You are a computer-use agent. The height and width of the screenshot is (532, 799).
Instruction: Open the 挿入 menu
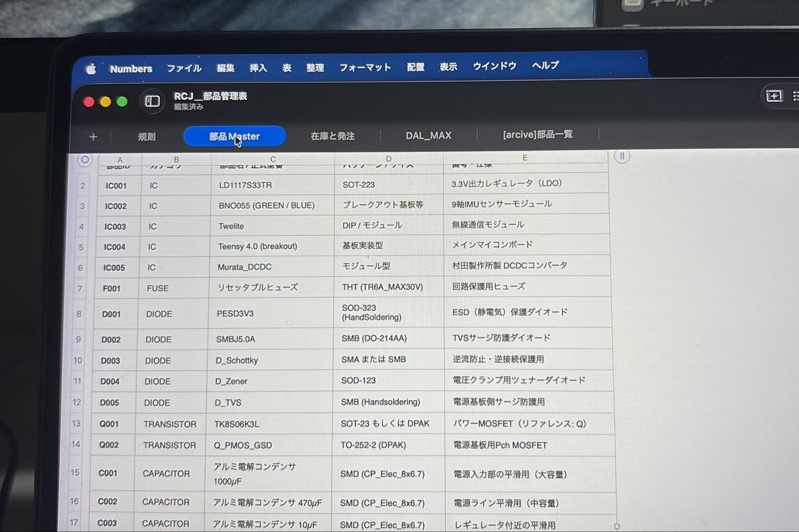click(x=258, y=68)
